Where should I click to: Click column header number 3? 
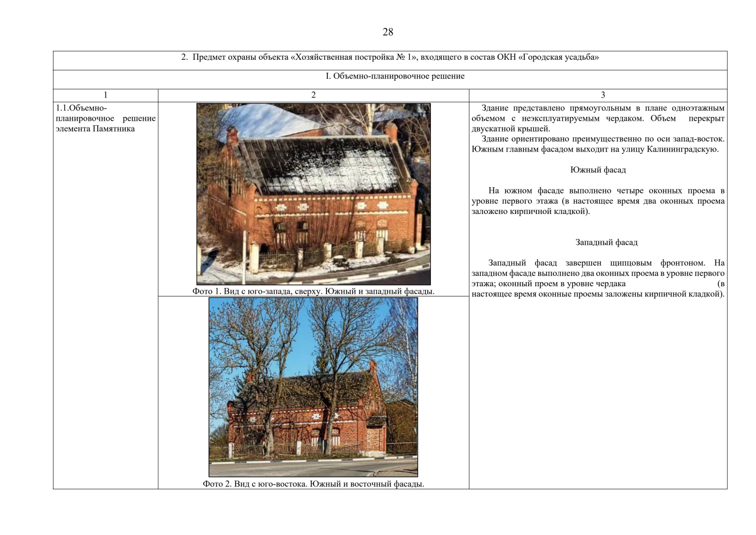pyautogui.click(x=603, y=95)
